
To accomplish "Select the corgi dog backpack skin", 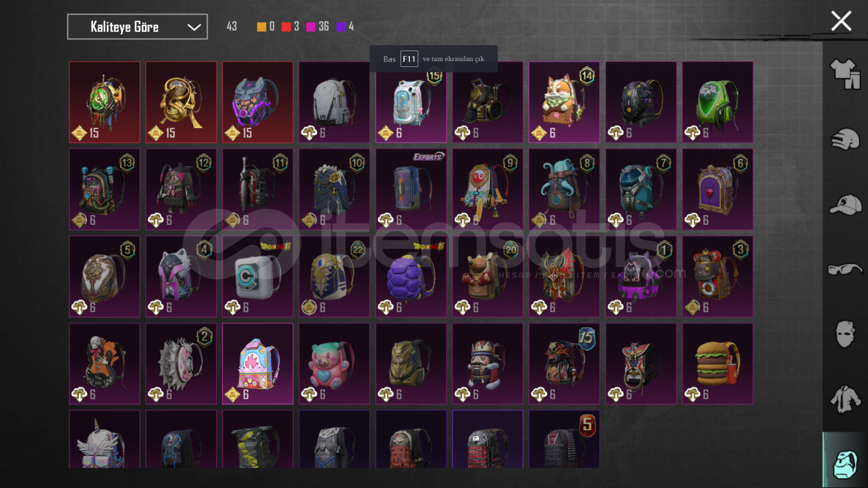I will pyautogui.click(x=564, y=102).
